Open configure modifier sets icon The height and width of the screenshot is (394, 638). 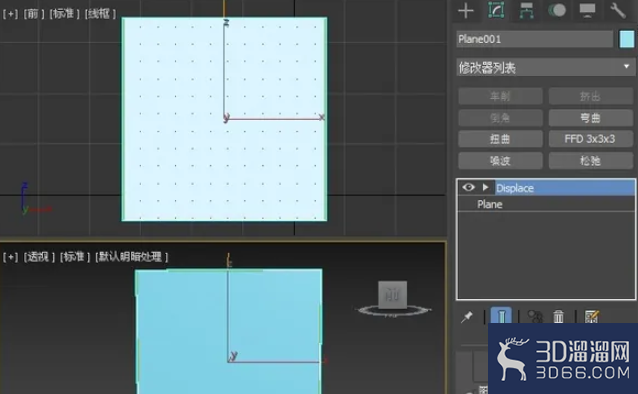coord(591,316)
